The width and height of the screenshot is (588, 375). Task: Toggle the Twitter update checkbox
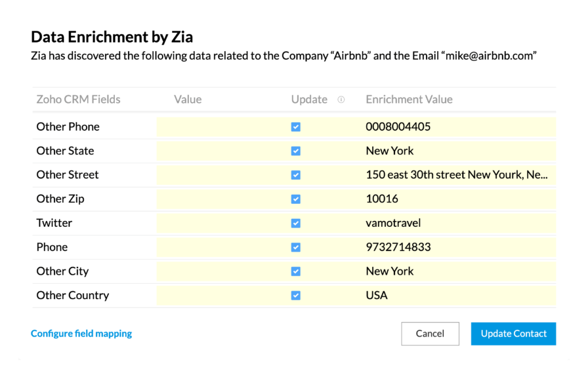(x=296, y=223)
